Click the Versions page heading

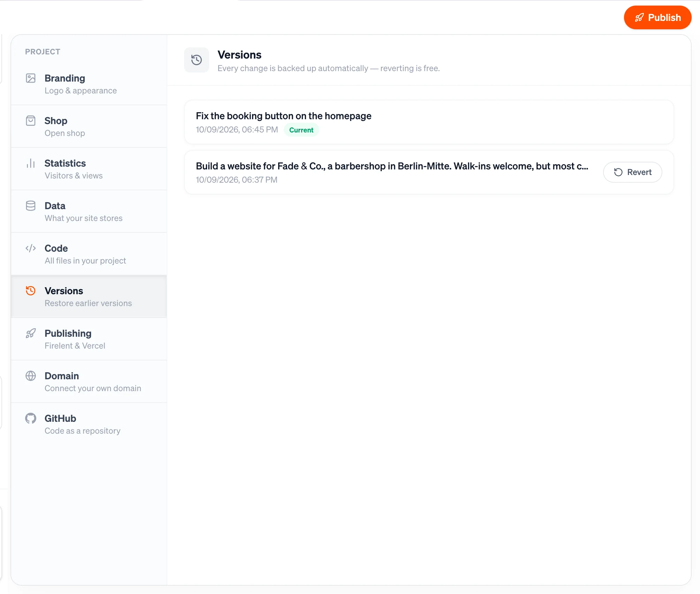(x=239, y=55)
